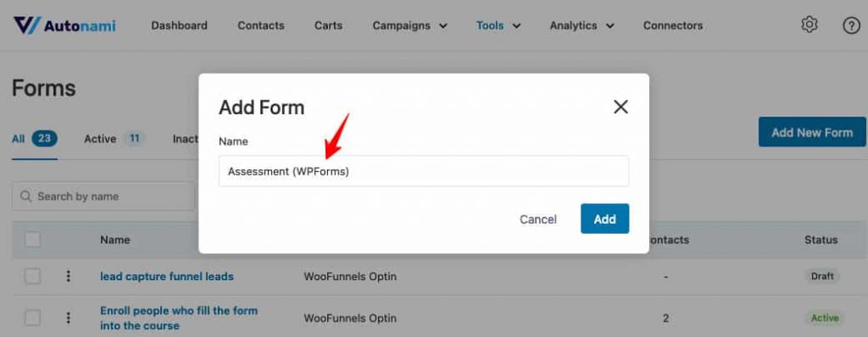Click the search magnifier icon
The width and height of the screenshot is (868, 337).
25,196
